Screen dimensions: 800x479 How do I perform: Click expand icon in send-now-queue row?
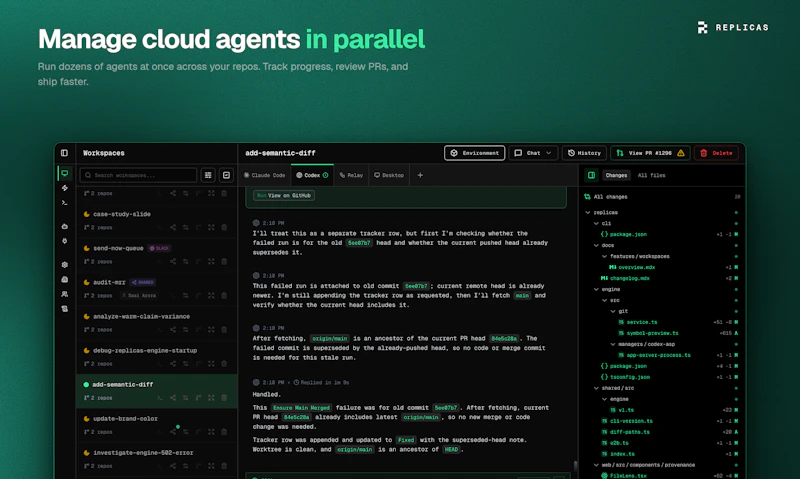pos(211,262)
